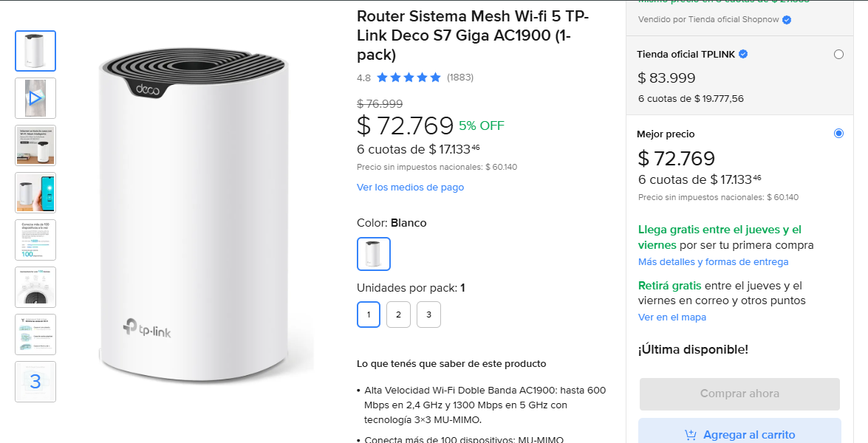Screen dimensions: 868x443
Task: Open Ver los medios de pago link
Action: click(410, 188)
